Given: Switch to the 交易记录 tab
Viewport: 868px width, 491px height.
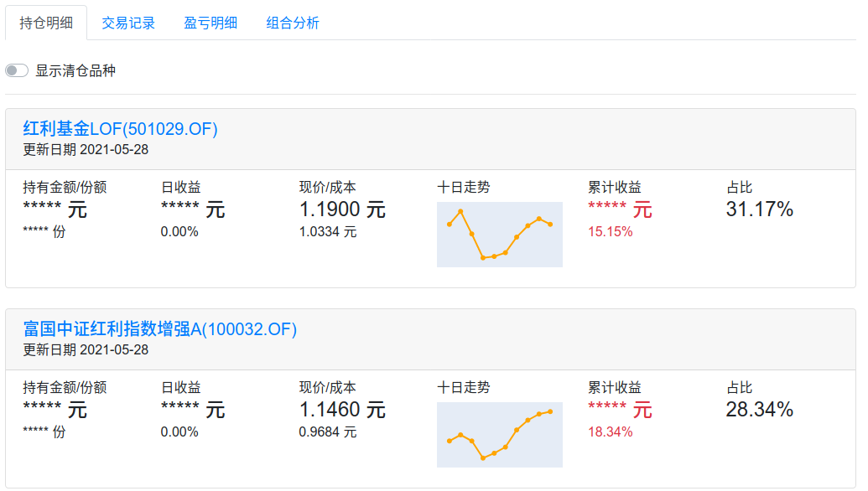Looking at the screenshot, I should pos(128,23).
